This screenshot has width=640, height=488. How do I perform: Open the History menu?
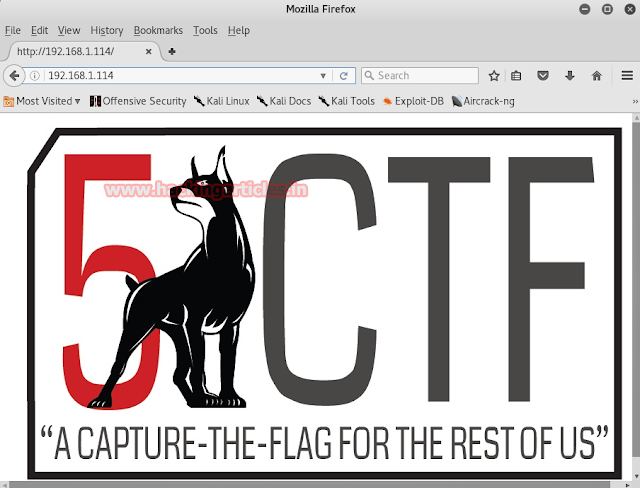point(107,31)
